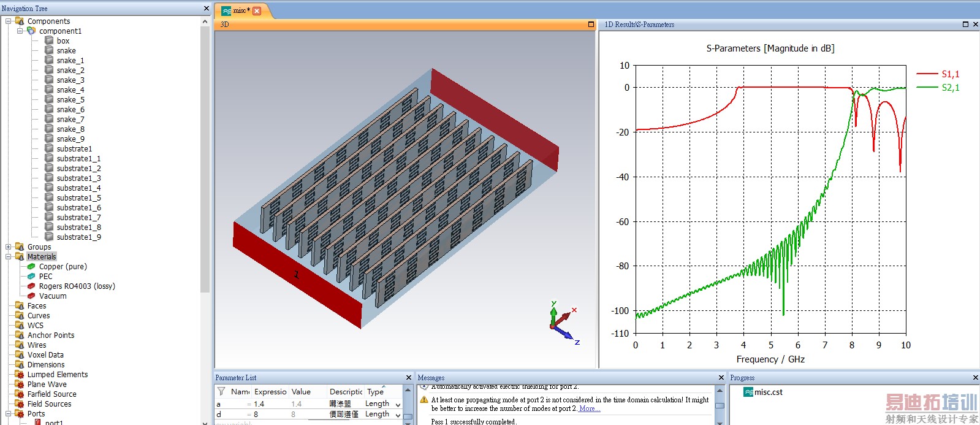The width and height of the screenshot is (980, 425).
Task: Click the Faces folder icon
Action: coord(20,305)
